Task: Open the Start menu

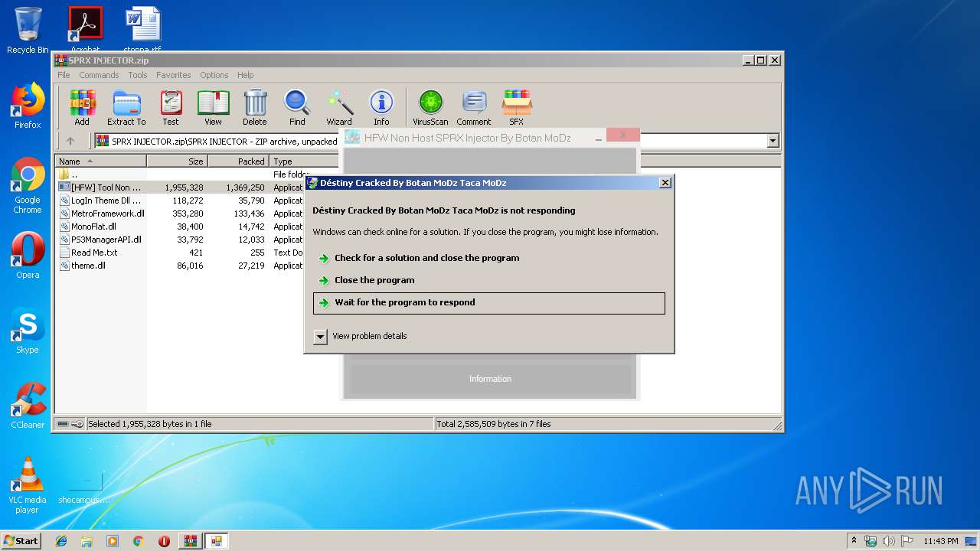Action: coord(21,541)
